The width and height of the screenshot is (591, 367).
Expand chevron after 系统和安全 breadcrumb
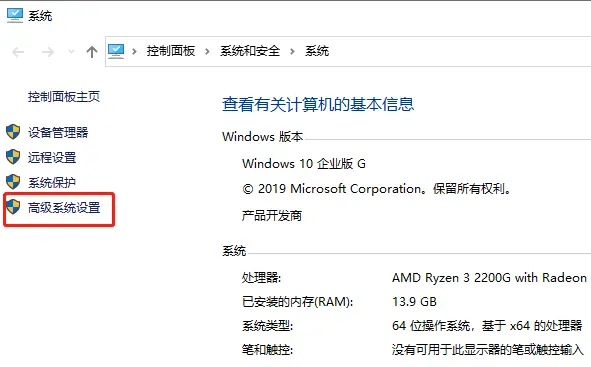click(x=292, y=51)
